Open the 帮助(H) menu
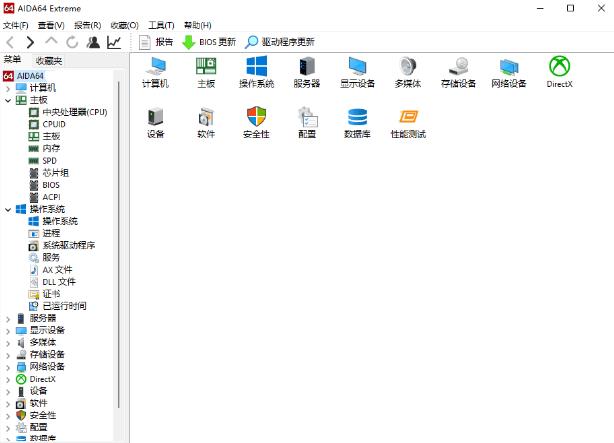The image size is (614, 443). click(x=198, y=25)
